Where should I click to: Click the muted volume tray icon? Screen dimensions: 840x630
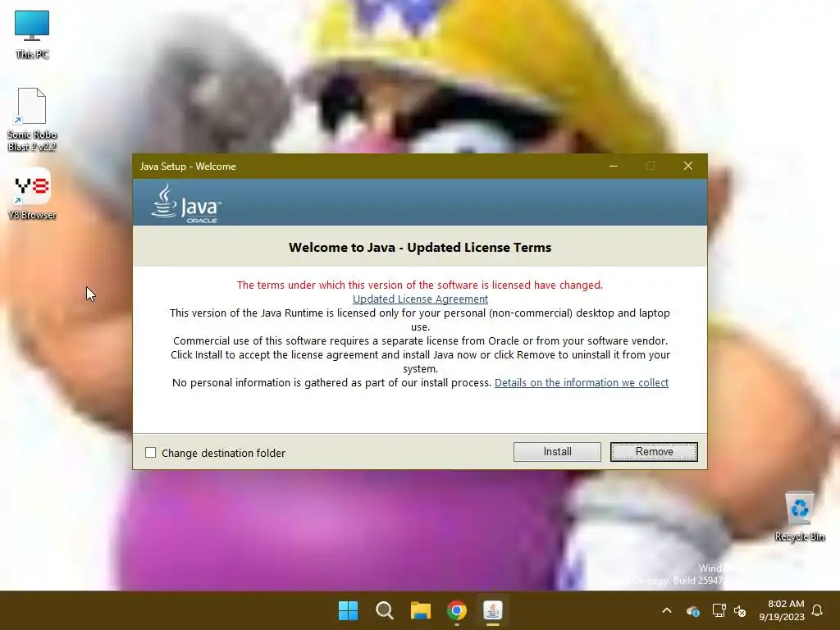pyautogui.click(x=740, y=610)
